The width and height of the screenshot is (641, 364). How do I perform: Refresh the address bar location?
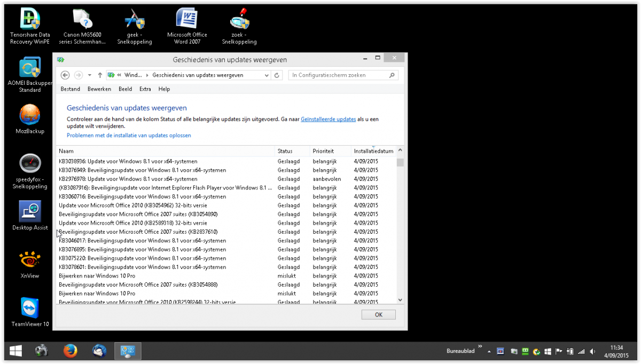(x=277, y=75)
